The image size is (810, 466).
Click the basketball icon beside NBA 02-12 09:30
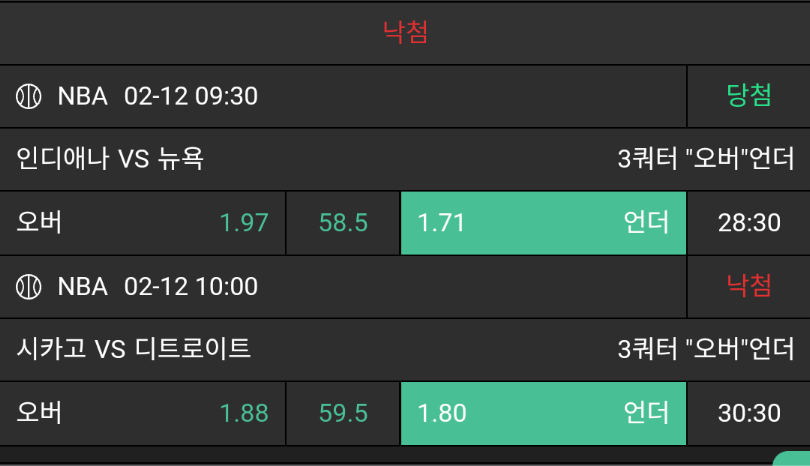(28, 96)
